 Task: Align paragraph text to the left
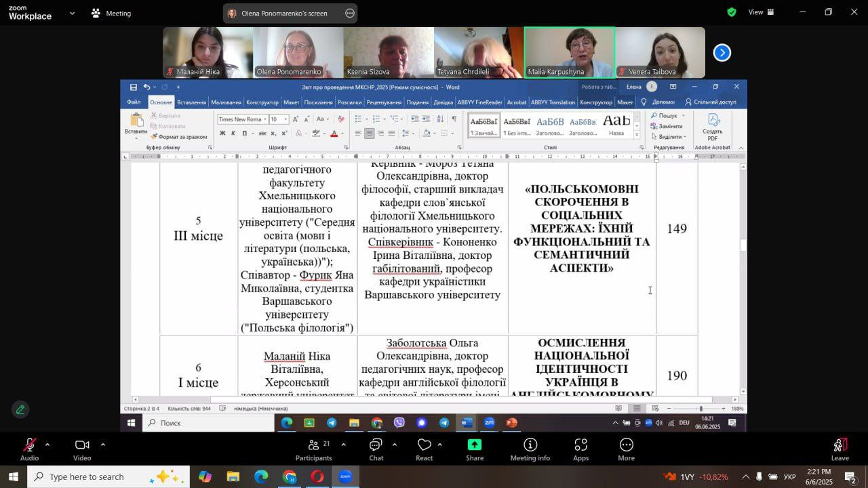(x=358, y=134)
